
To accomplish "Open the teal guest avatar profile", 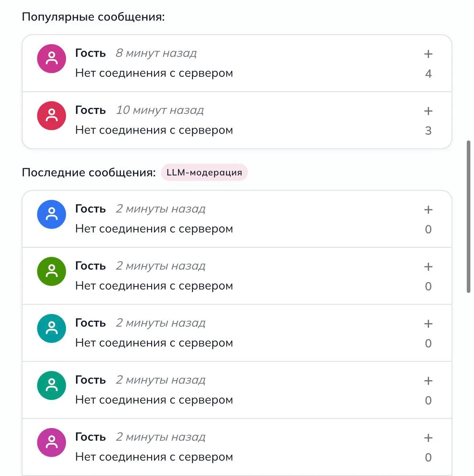I will (51, 328).
